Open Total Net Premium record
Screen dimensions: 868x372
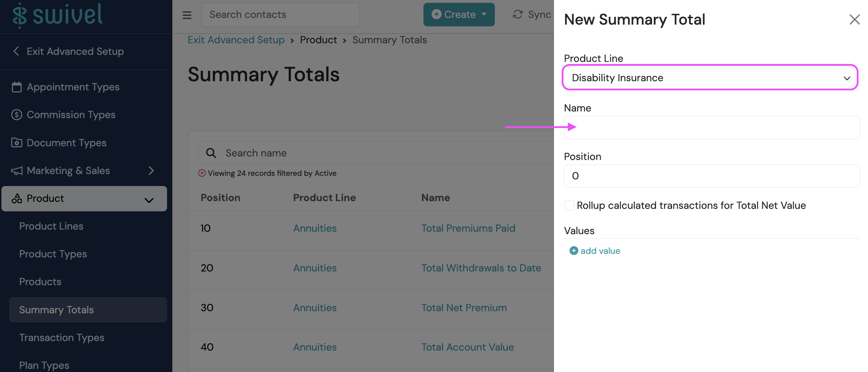(x=464, y=308)
